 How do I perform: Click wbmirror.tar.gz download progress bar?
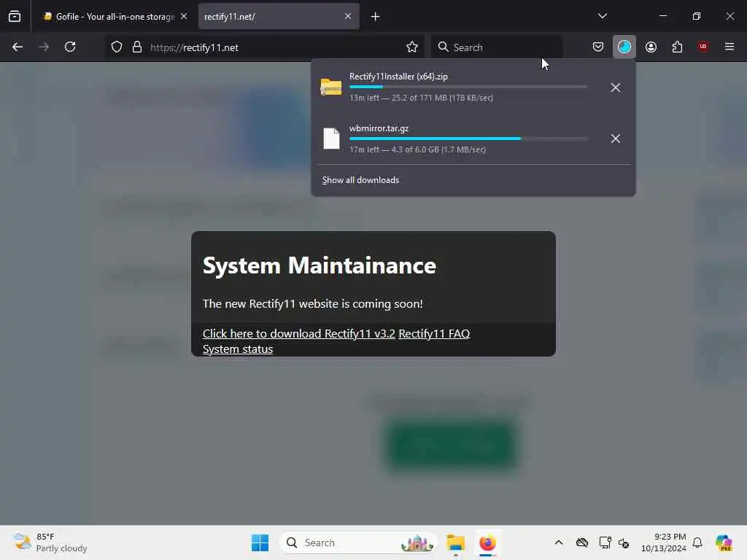click(468, 139)
